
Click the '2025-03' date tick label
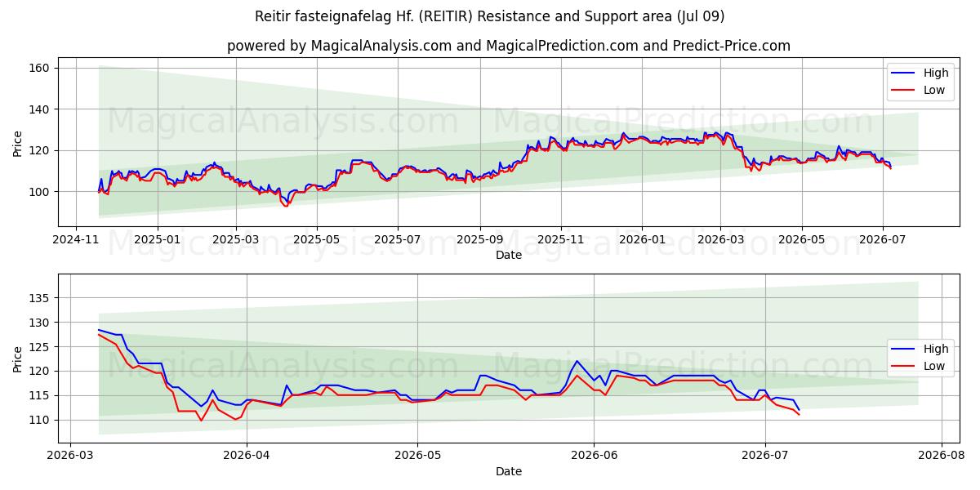click(235, 240)
